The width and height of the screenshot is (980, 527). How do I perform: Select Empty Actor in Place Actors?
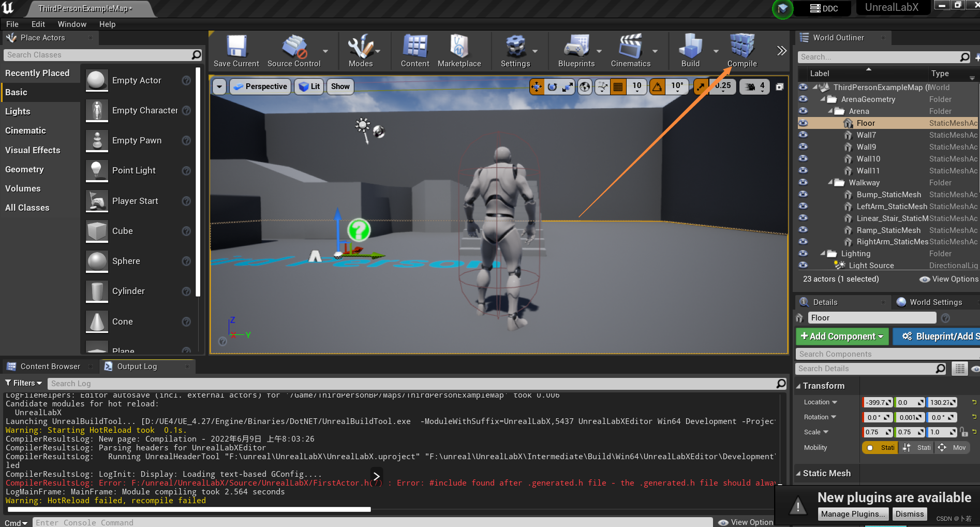click(137, 80)
